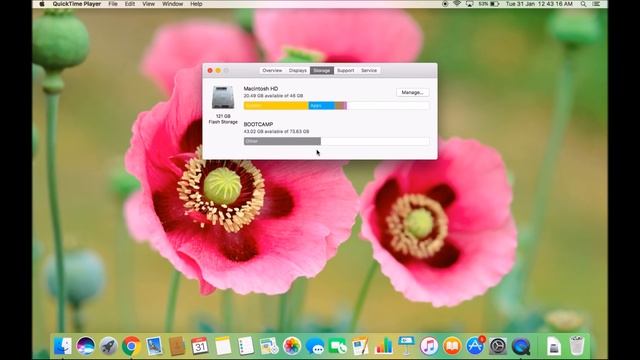Viewport: 640px width, 360px height.
Task: Launch iTunes music note icon
Action: click(429, 346)
